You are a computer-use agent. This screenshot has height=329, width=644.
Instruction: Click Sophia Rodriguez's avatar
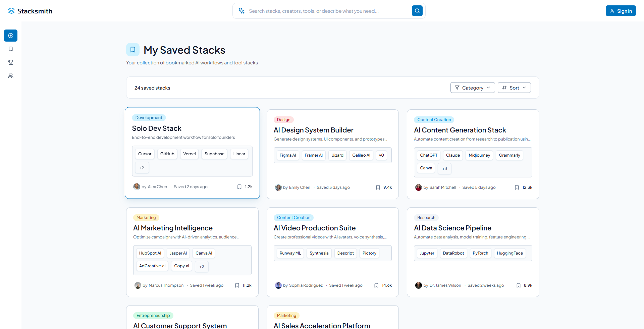point(278,285)
